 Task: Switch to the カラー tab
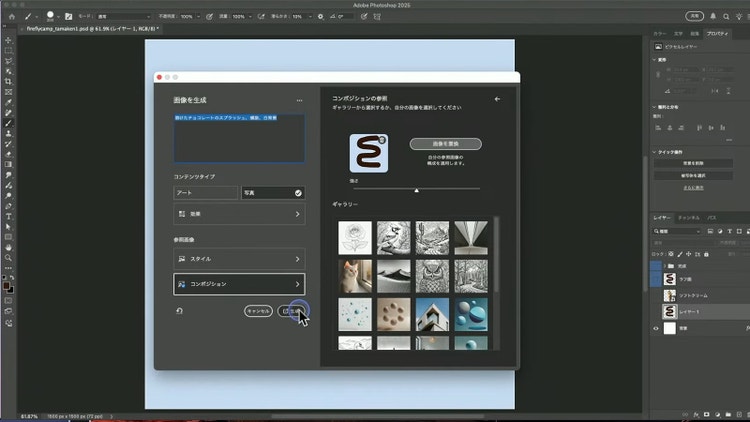pos(660,33)
